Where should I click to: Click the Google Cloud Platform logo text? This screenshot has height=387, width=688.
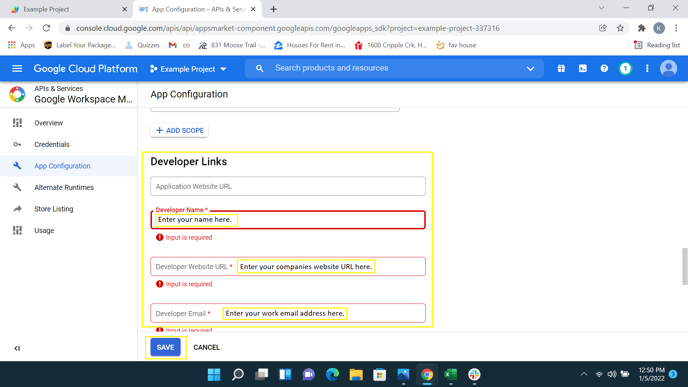86,69
